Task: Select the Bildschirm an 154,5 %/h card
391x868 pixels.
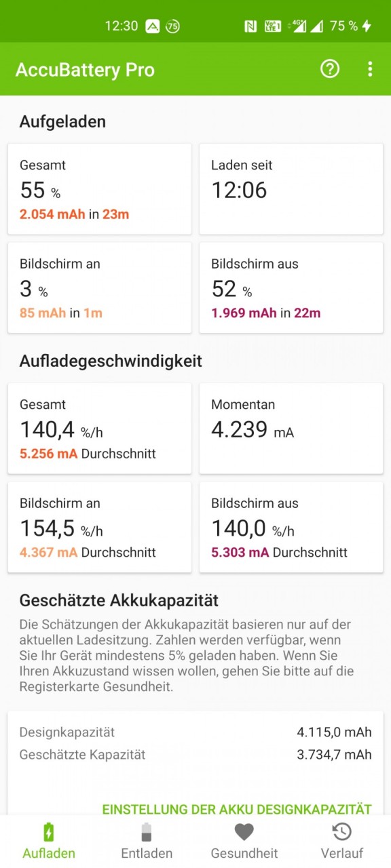Action: pos(100,527)
